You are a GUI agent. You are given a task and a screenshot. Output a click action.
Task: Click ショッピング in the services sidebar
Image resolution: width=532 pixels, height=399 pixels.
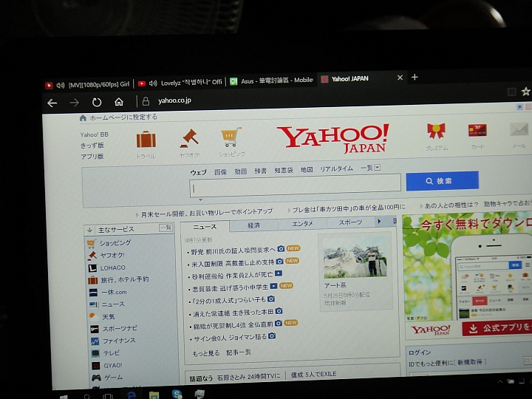click(x=115, y=243)
